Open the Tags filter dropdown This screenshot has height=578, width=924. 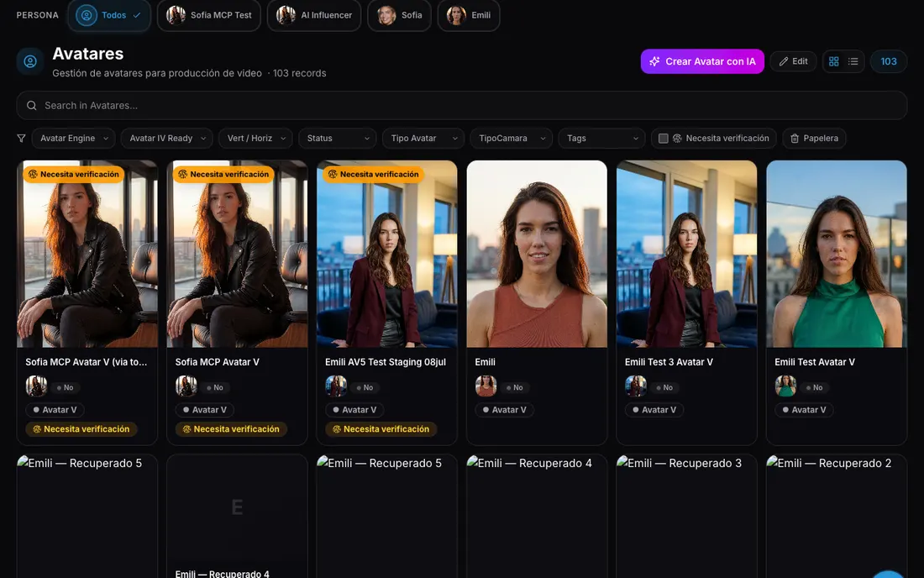point(601,139)
